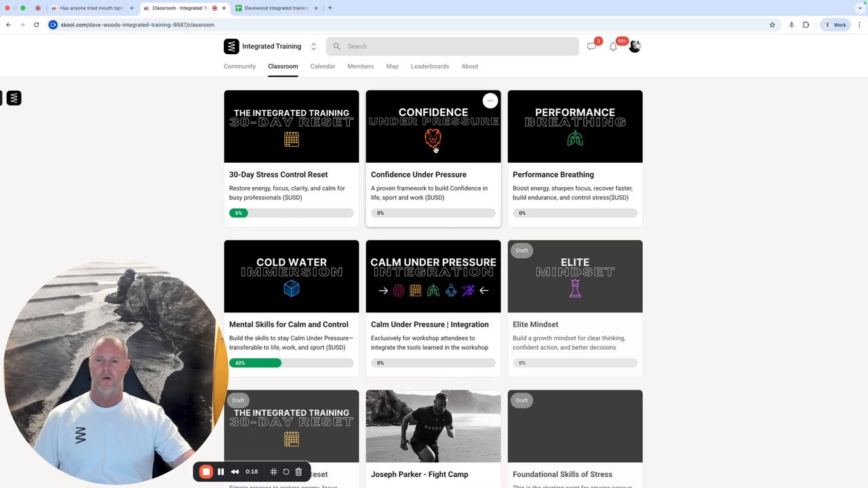Open the Leaderboards tab

[x=430, y=66]
